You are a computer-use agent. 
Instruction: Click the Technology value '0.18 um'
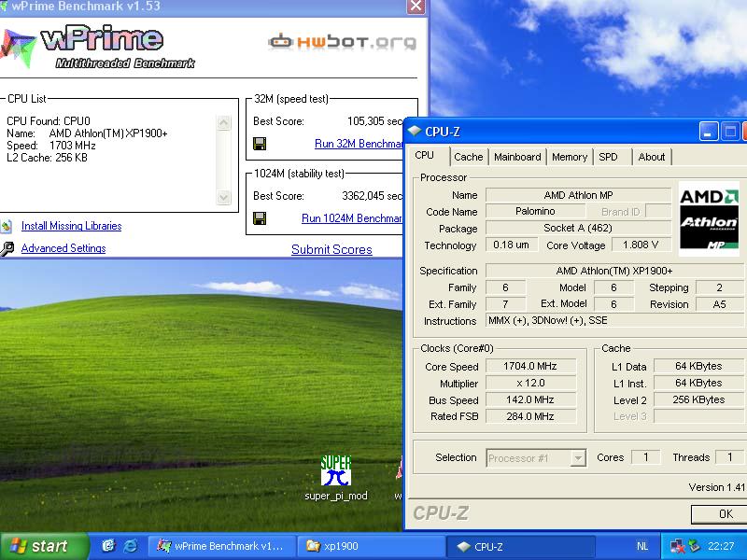coord(511,245)
